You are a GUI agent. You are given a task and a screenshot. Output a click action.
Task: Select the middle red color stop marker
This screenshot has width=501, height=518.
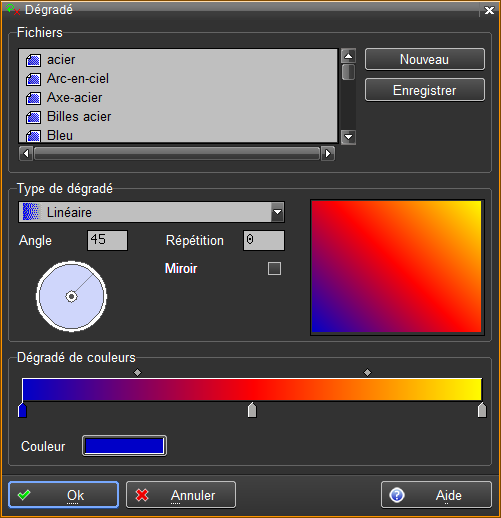click(x=252, y=410)
